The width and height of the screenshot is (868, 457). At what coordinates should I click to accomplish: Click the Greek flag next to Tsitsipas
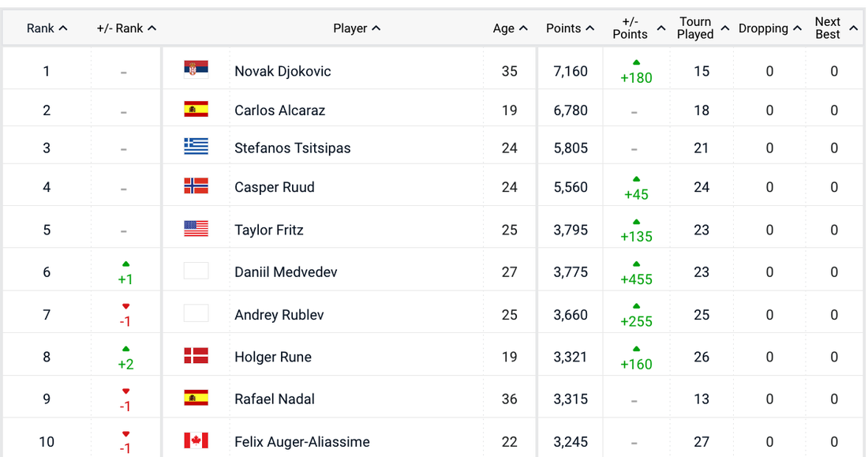tap(196, 147)
